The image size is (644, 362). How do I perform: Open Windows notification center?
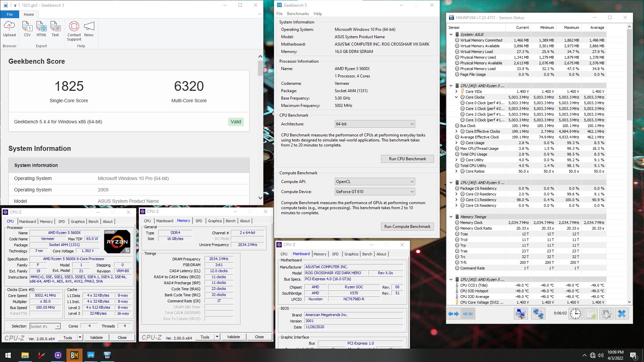pyautogui.click(x=633, y=355)
